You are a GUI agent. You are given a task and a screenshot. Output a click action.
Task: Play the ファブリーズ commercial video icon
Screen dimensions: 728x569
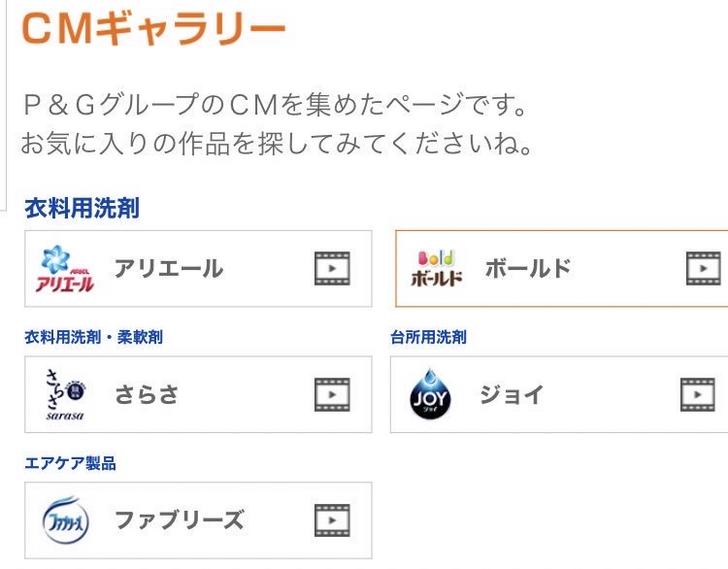(331, 521)
